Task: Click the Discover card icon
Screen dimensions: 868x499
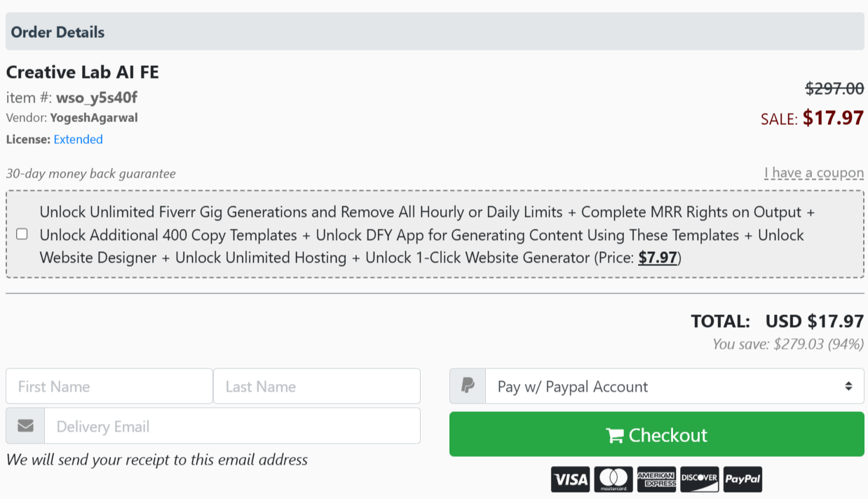Action: click(x=700, y=479)
